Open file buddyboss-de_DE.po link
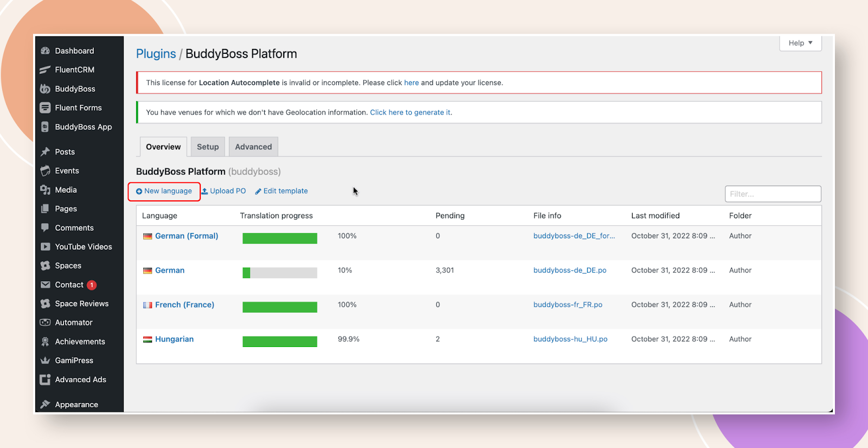 (570, 270)
